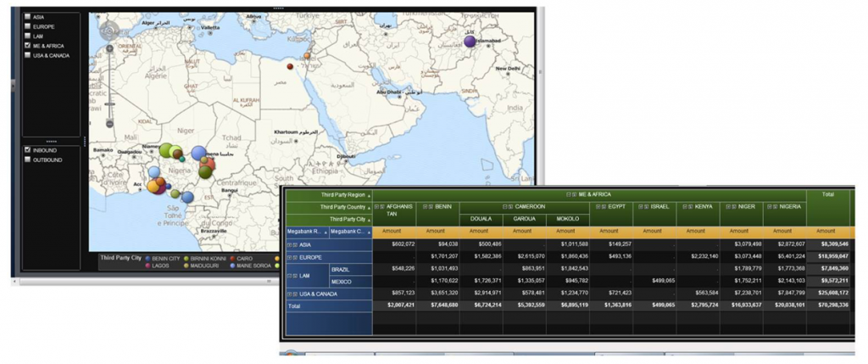Click the CAIRO legend marker
This screenshot has width=868, height=364.
(x=231, y=257)
